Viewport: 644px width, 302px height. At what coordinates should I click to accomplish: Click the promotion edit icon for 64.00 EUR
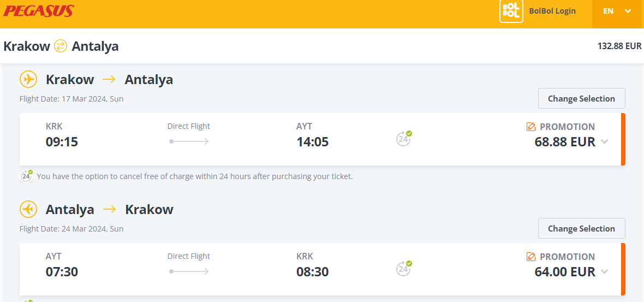[530, 257]
